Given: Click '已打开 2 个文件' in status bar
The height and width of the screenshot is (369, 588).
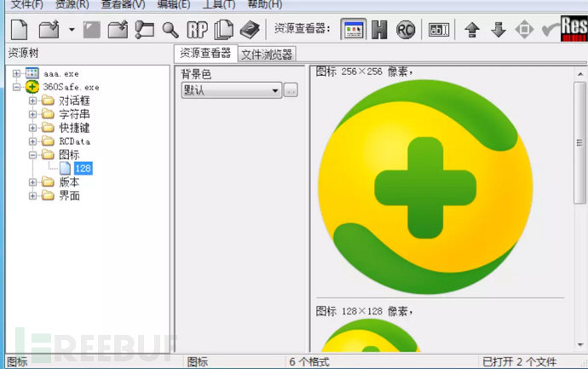Looking at the screenshot, I should [x=519, y=362].
